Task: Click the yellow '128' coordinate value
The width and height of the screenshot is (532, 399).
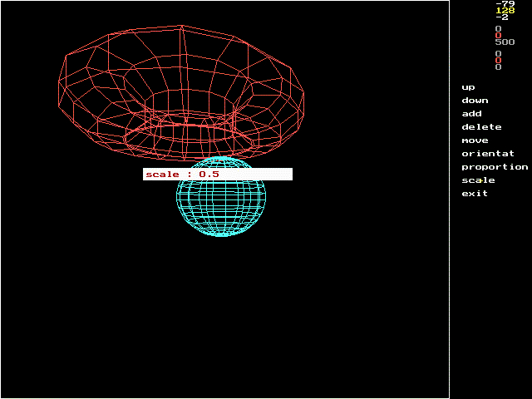Action: [x=505, y=11]
